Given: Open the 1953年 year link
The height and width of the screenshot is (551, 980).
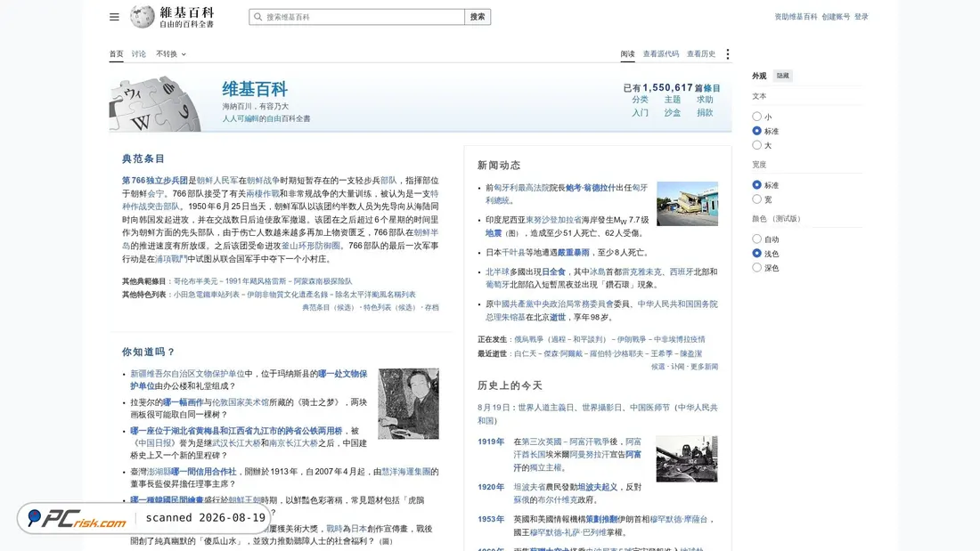Looking at the screenshot, I should pyautogui.click(x=491, y=519).
